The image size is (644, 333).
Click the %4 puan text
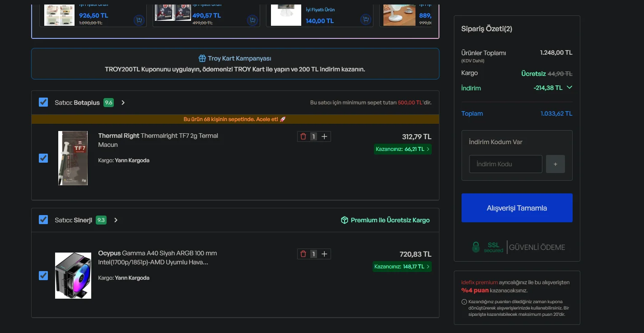[x=475, y=290]
